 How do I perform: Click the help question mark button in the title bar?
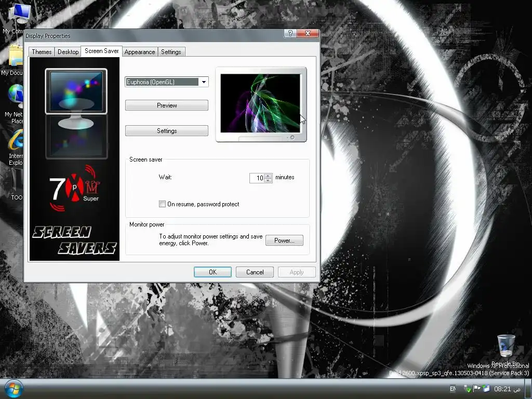coord(290,33)
